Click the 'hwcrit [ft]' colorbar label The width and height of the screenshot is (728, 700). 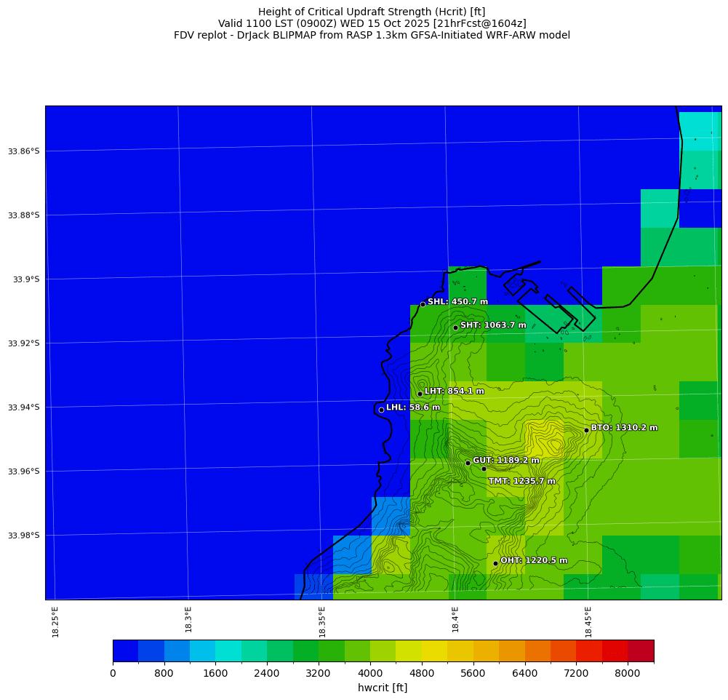tap(383, 688)
